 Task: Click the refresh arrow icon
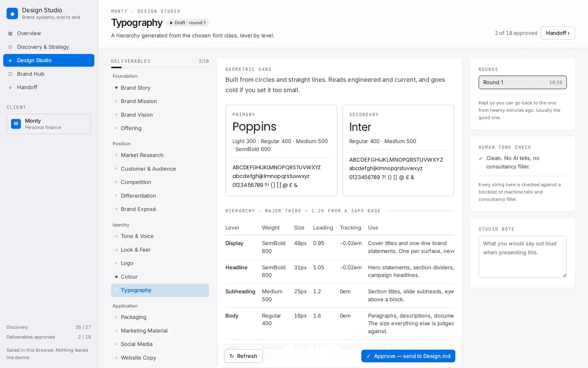[x=232, y=356]
